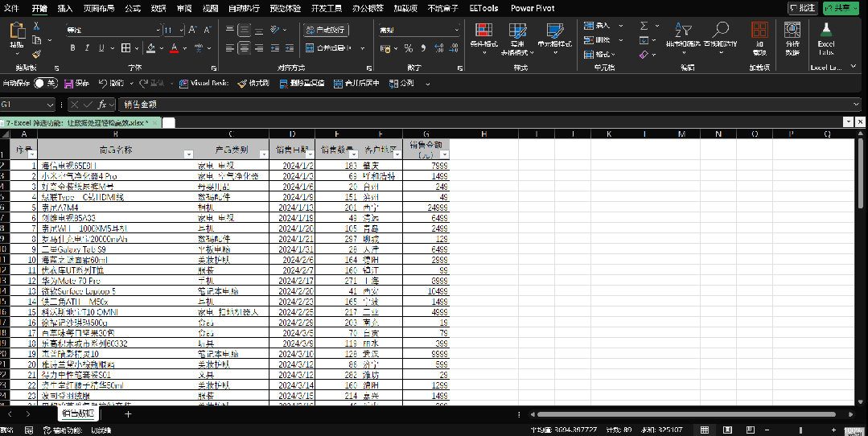Click the Fill down icon
Screen dimensions: 868x436
644,40
